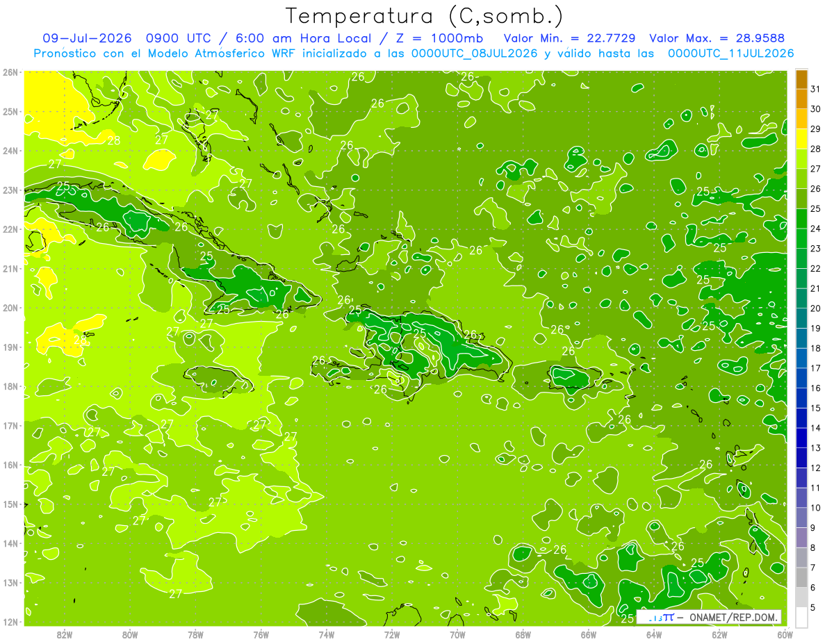Click the colorbar label '8'
Screen dimensions: 834x644
pos(813,548)
